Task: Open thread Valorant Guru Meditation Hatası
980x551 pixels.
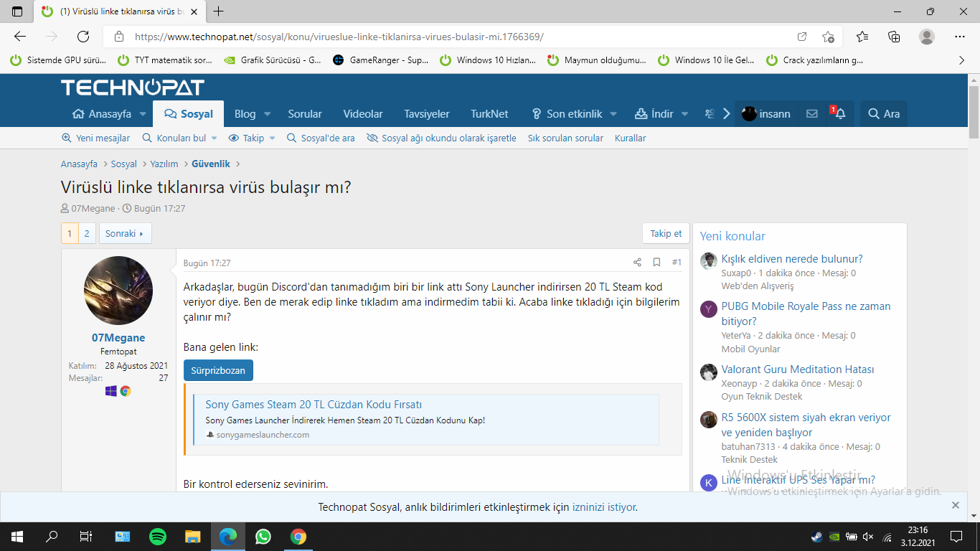Action: click(x=798, y=369)
